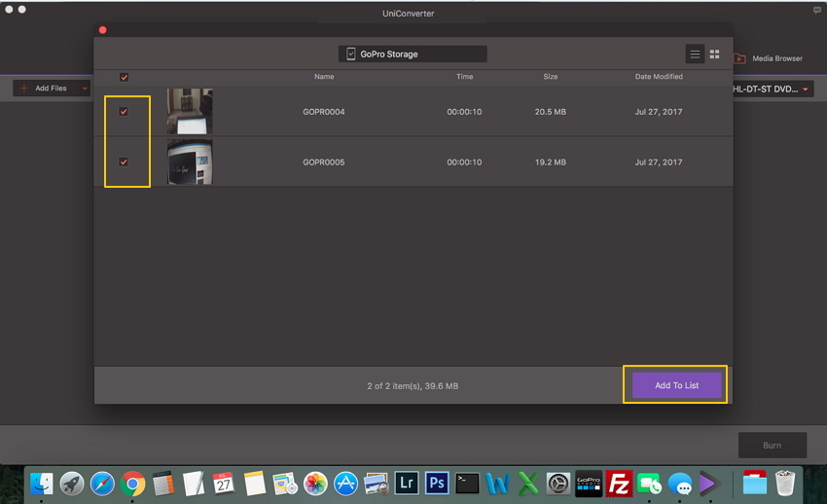Select the GOPR0004 video thumbnail

pos(190,111)
